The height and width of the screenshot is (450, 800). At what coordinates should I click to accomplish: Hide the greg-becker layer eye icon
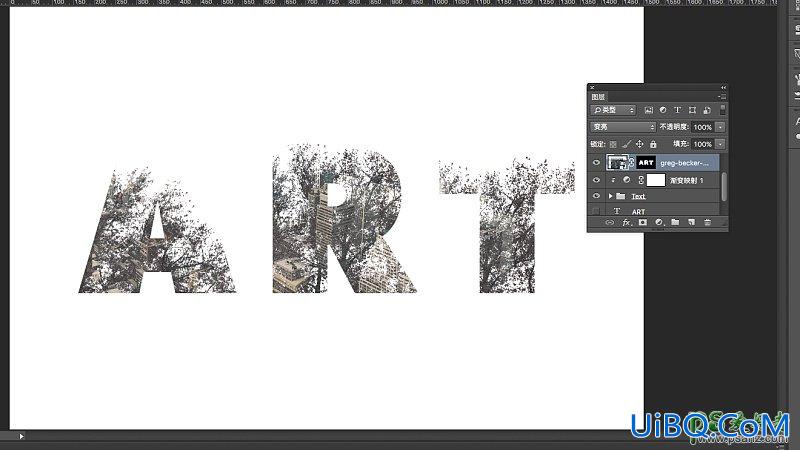click(x=596, y=163)
